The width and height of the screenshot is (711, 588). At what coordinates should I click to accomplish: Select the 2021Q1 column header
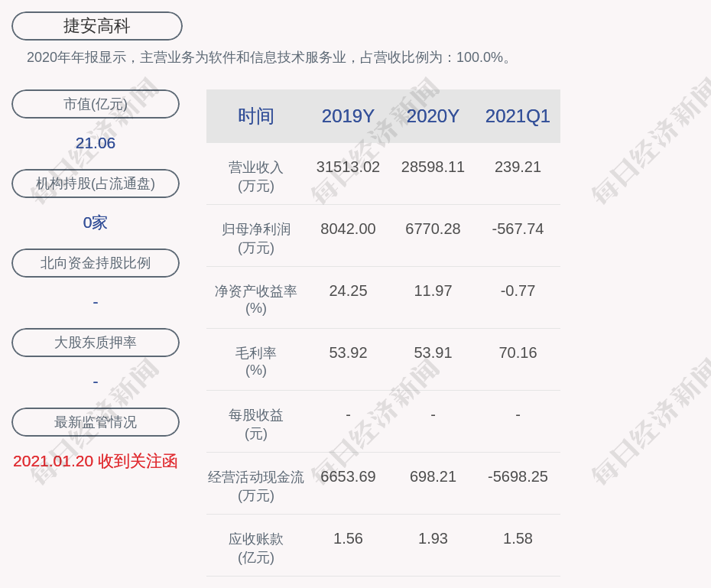tap(518, 116)
